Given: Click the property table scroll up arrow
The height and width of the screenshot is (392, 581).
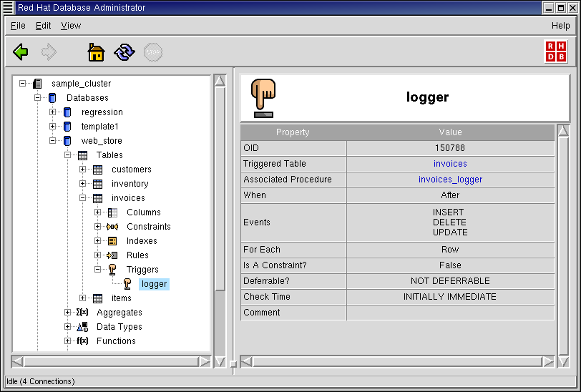Looking at the screenshot, I should tap(563, 131).
